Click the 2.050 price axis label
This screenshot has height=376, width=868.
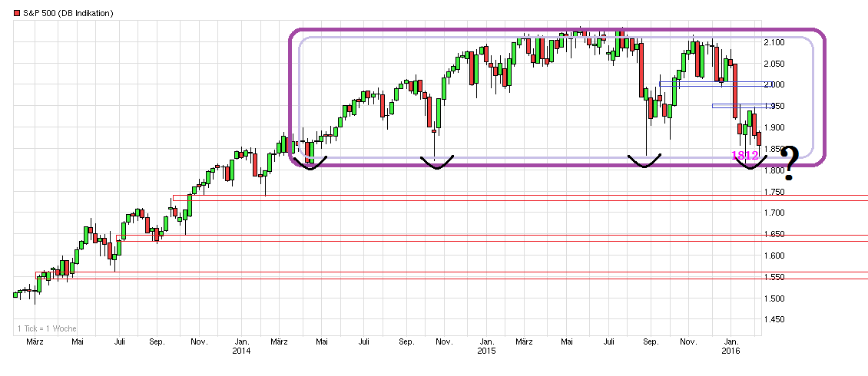click(776, 64)
